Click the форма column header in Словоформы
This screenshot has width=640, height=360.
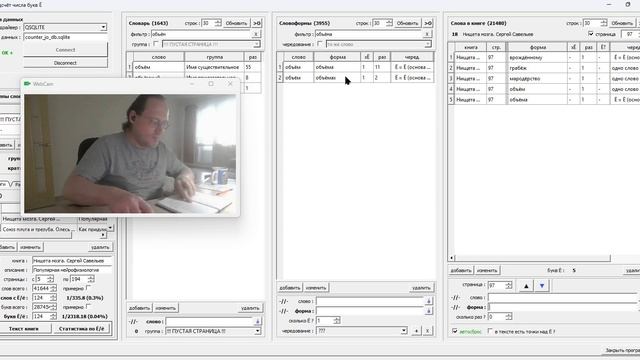click(x=338, y=57)
